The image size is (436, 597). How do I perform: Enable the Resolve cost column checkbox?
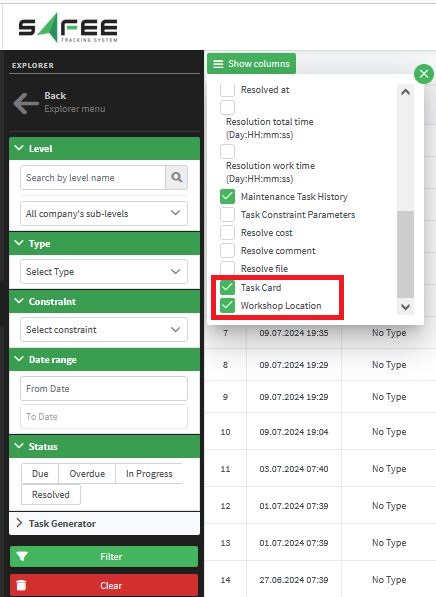(227, 232)
